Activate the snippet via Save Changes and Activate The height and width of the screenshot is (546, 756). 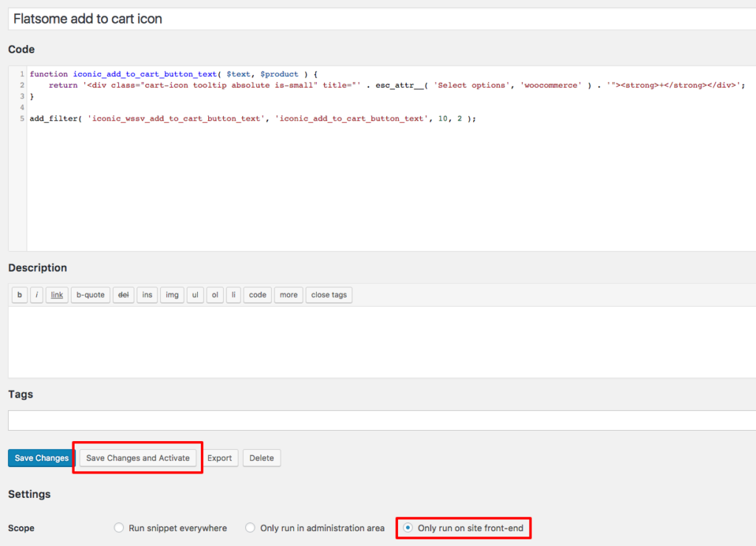[x=137, y=458]
